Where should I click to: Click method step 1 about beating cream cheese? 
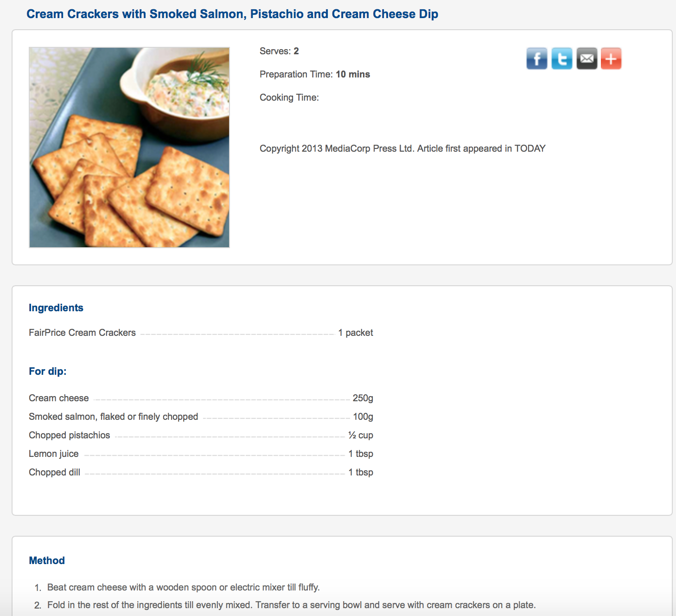(183, 587)
